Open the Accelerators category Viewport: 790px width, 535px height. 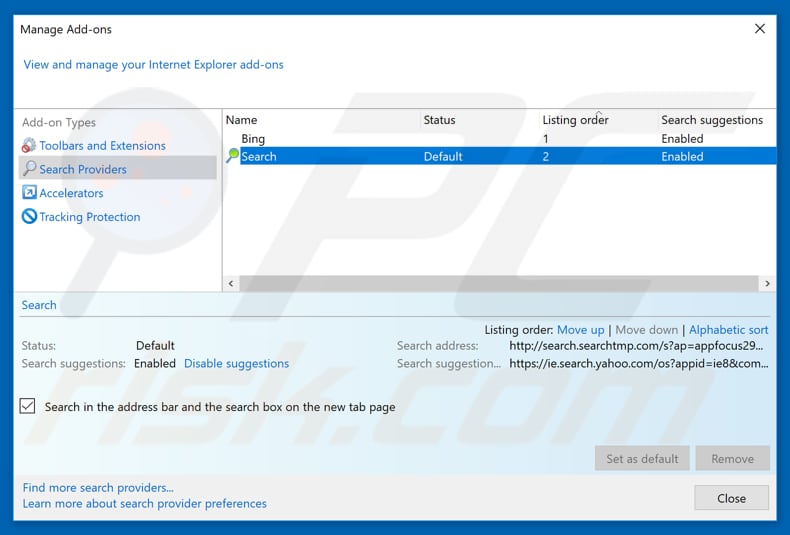click(x=71, y=193)
